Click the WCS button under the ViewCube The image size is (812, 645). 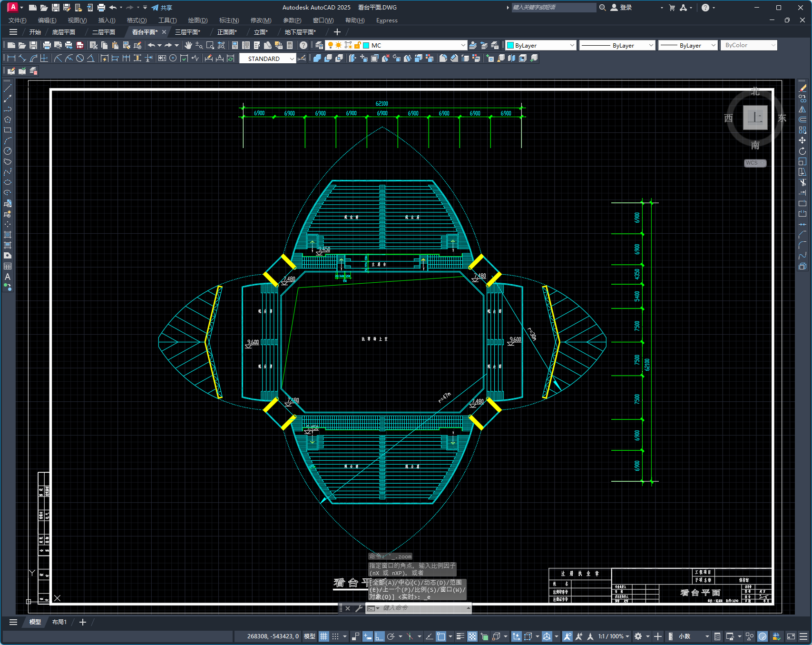click(755, 163)
